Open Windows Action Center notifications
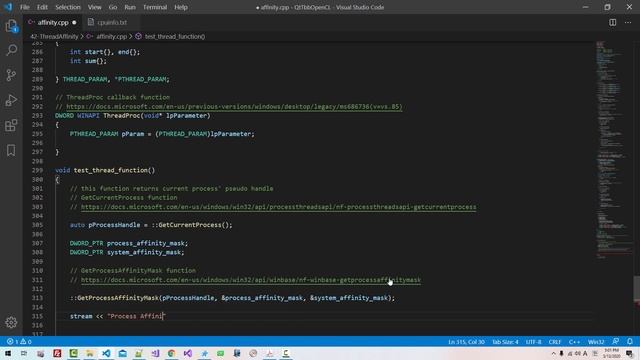This screenshot has height=360, width=640. [629, 353]
